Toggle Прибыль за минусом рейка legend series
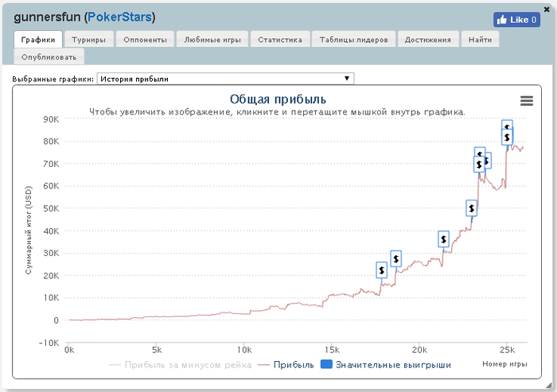This screenshot has height=392, width=557. (181, 365)
